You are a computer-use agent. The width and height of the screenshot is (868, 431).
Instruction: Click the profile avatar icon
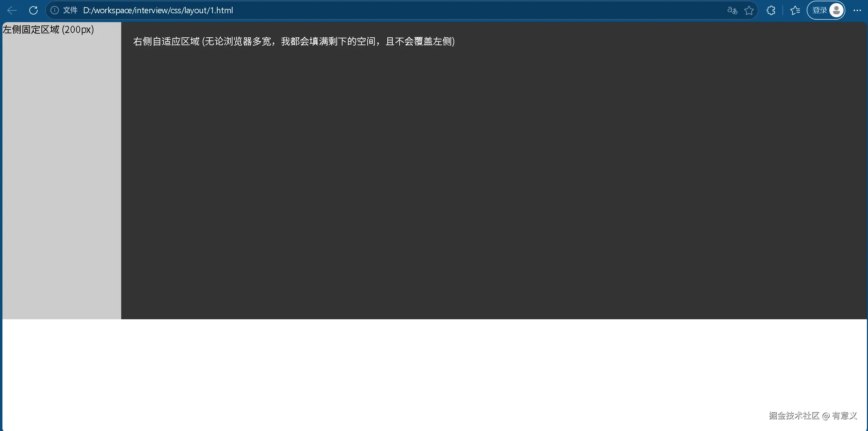coord(836,11)
